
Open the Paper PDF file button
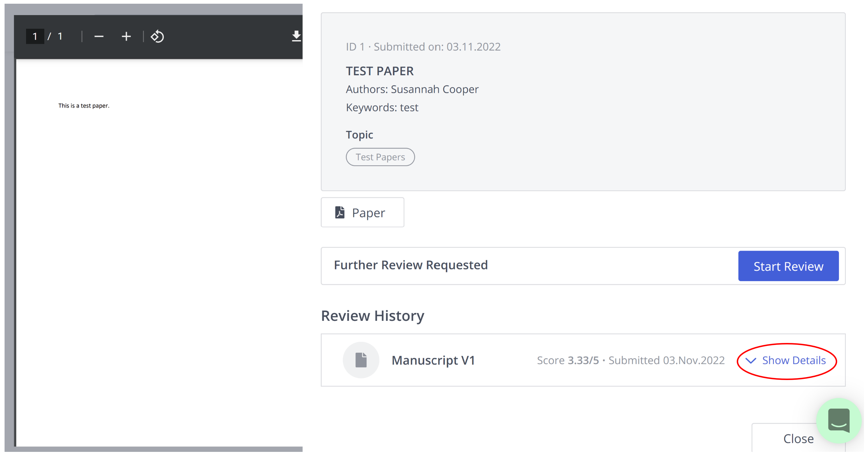362,212
